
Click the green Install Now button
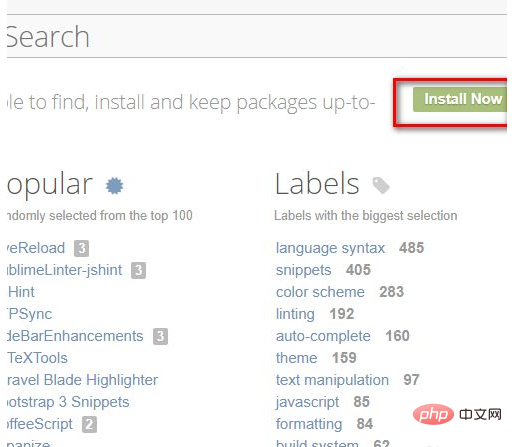click(460, 99)
